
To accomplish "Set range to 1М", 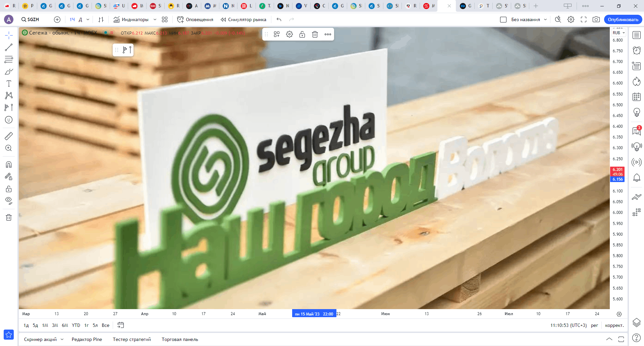I will tap(45, 325).
